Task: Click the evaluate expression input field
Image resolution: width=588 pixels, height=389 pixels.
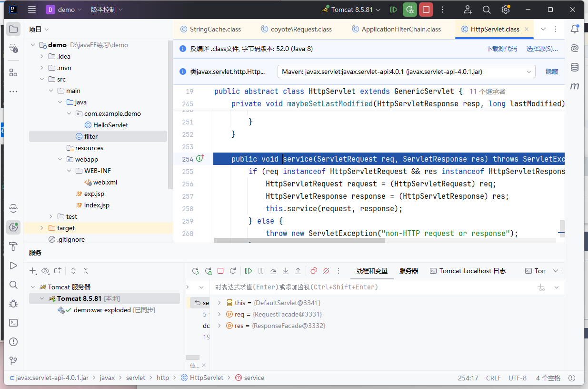Action: click(371, 287)
